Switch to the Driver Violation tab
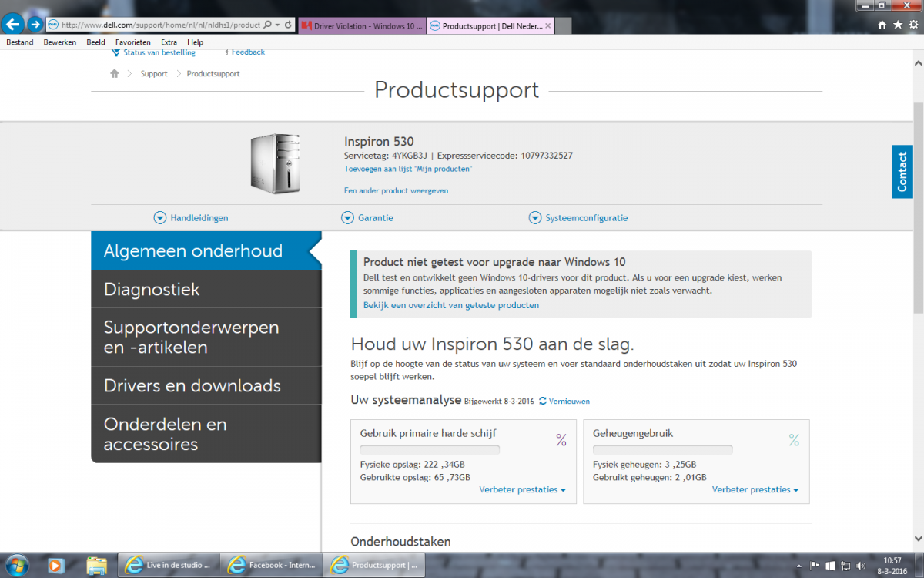924x578 pixels. click(361, 25)
